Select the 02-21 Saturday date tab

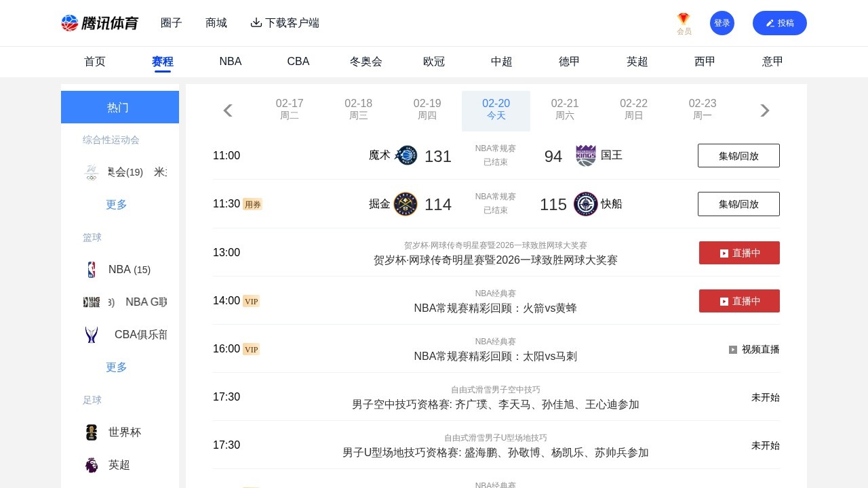(565, 109)
